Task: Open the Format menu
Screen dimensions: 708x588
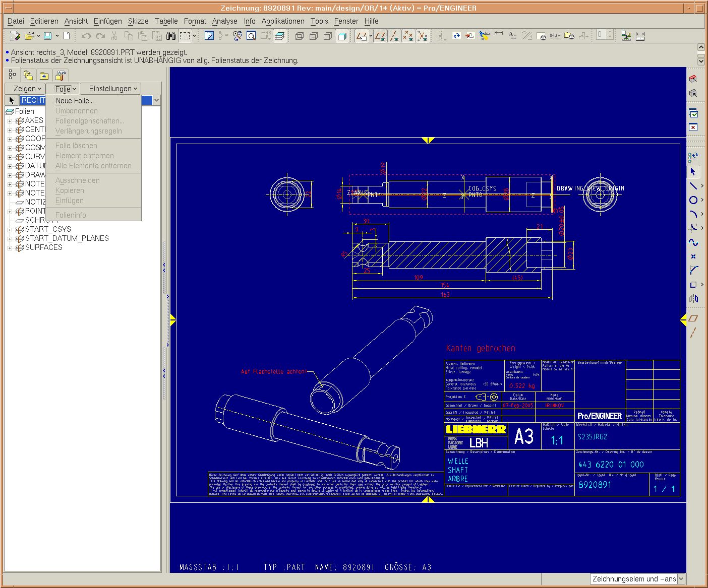Action: [x=195, y=21]
